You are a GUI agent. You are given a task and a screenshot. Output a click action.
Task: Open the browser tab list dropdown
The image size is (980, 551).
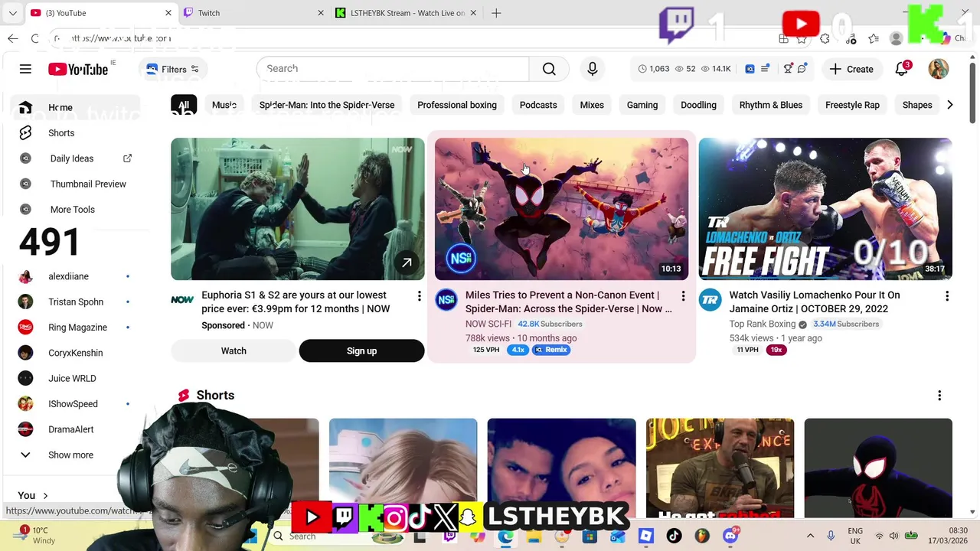[x=13, y=13]
